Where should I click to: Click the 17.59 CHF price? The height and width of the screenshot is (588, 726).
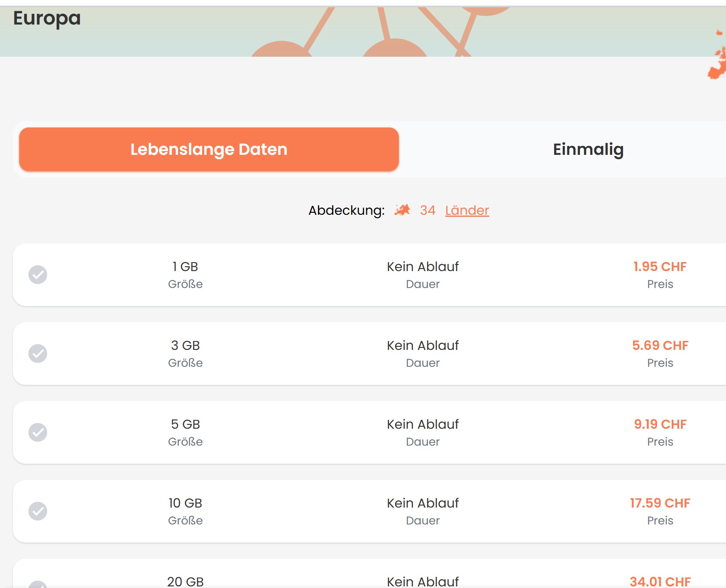(660, 503)
